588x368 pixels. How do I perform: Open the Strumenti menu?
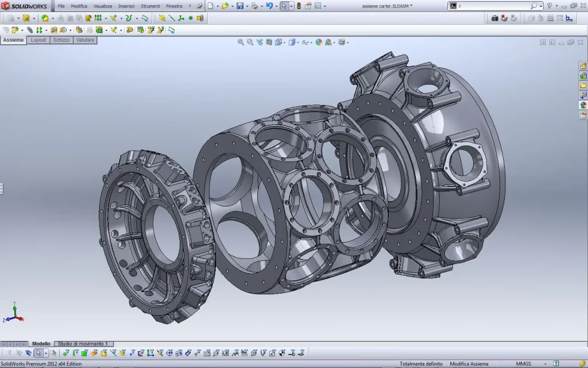pos(150,6)
